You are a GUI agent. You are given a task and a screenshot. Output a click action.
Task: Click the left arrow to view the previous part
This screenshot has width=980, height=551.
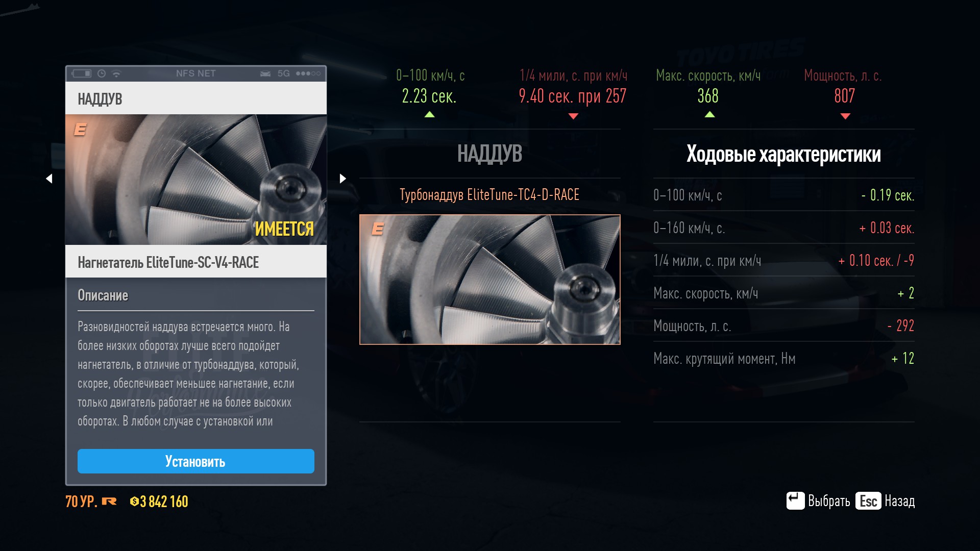(49, 179)
